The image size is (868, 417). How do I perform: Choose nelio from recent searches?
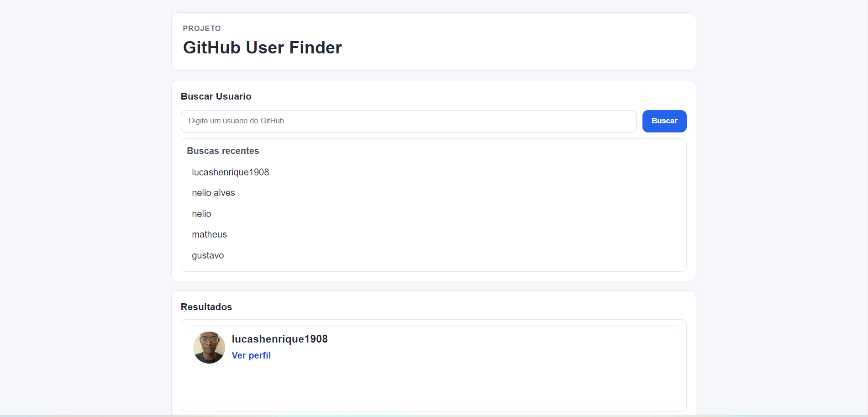[x=201, y=214]
